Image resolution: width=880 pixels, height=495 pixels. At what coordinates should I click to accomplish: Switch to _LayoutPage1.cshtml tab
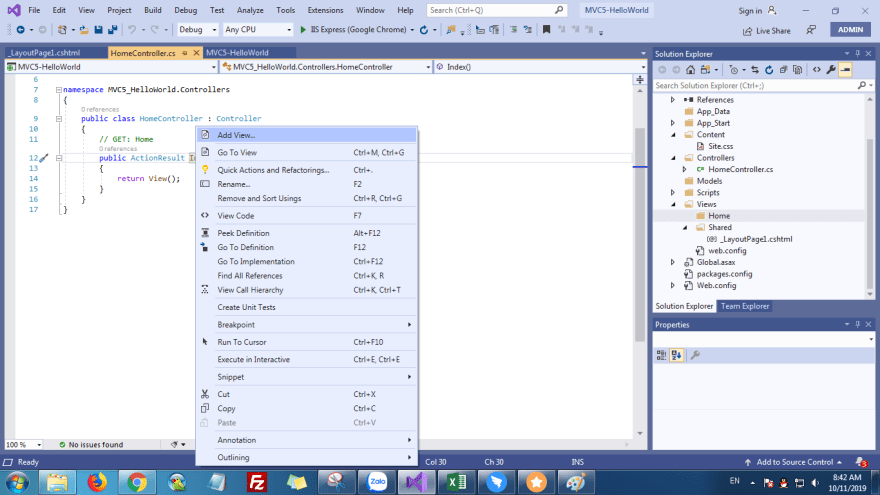(46, 53)
